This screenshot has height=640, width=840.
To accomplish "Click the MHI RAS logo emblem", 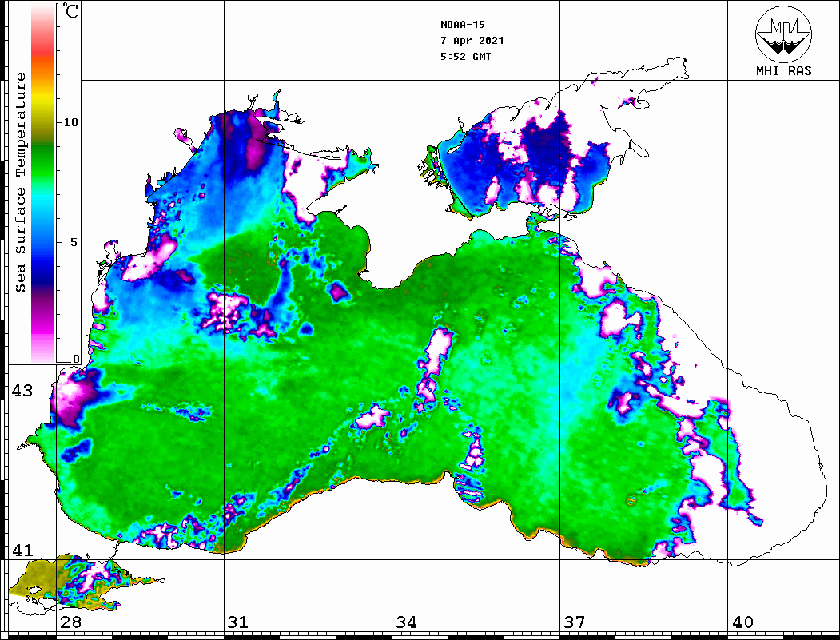I will coord(783,34).
